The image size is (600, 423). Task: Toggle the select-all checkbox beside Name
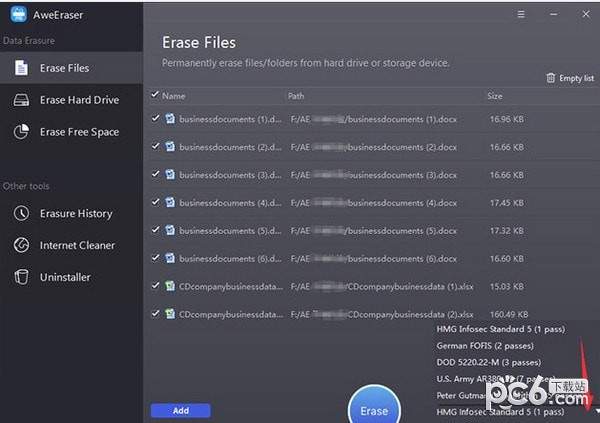[x=154, y=96]
